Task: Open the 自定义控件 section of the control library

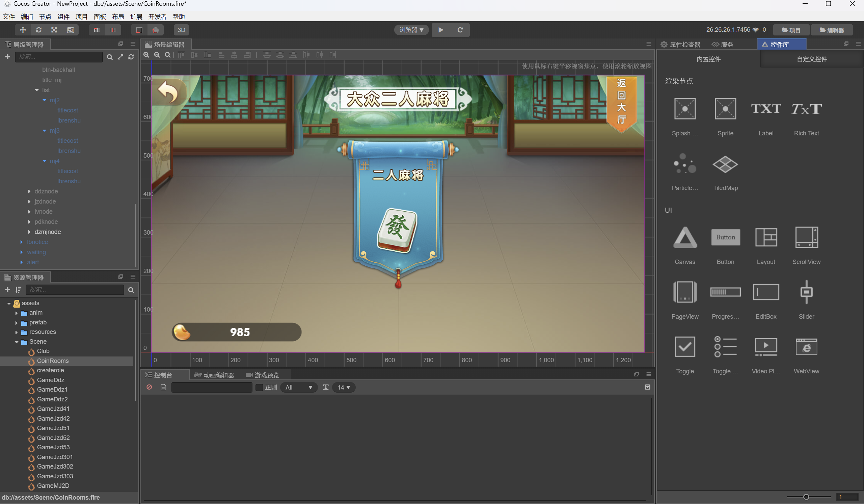Action: pos(811,59)
